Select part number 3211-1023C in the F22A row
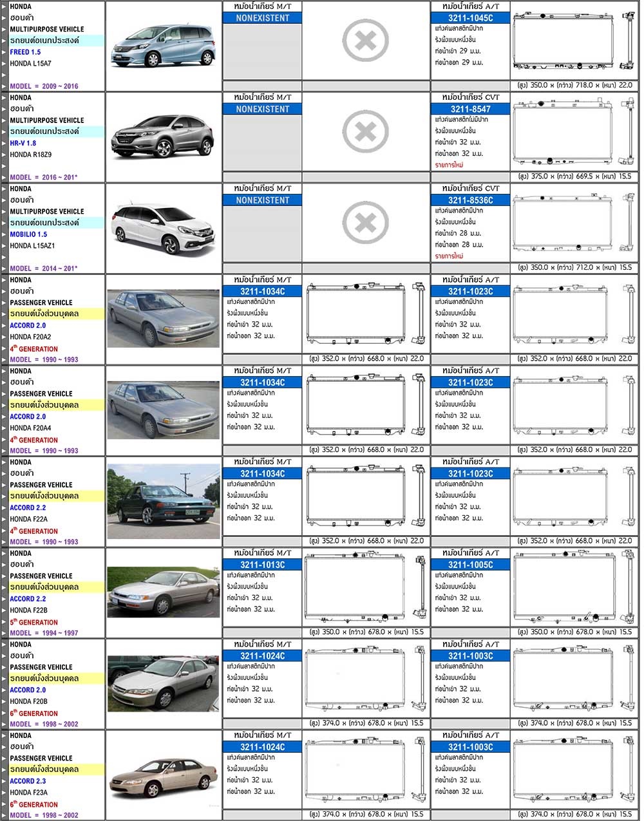This screenshot has width=644, height=821. pos(471,474)
